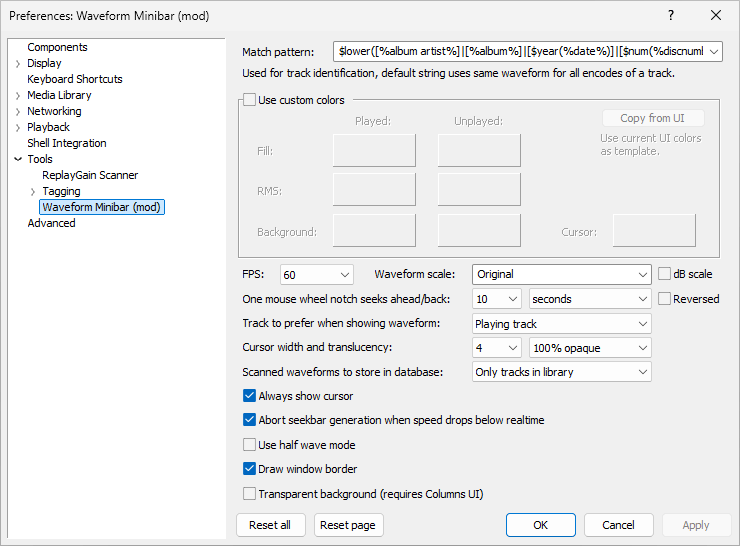
Task: Collapse the Tools tree node
Action: [x=18, y=159]
